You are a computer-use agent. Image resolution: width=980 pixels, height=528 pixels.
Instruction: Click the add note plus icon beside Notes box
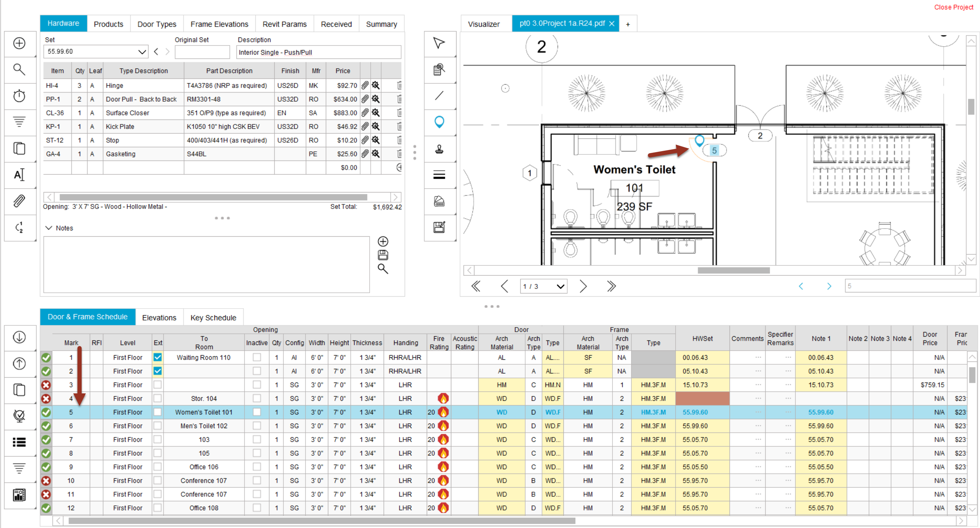point(383,241)
